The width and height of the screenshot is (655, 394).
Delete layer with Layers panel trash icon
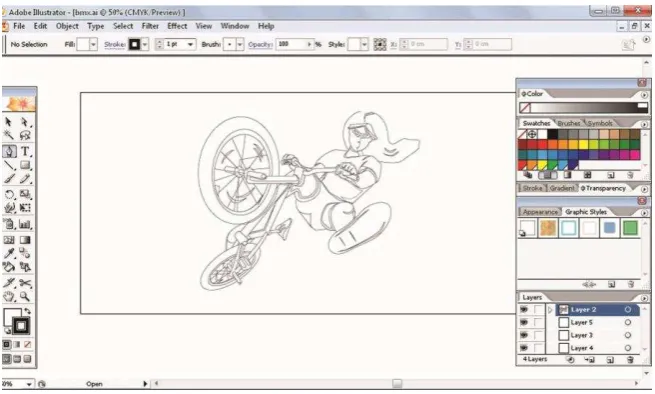click(630, 359)
